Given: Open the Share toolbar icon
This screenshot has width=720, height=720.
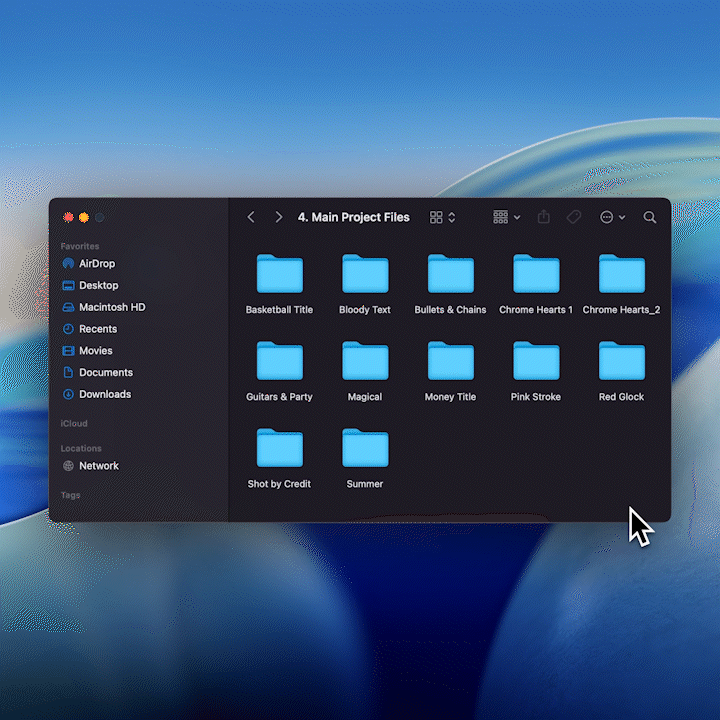Looking at the screenshot, I should pyautogui.click(x=544, y=217).
